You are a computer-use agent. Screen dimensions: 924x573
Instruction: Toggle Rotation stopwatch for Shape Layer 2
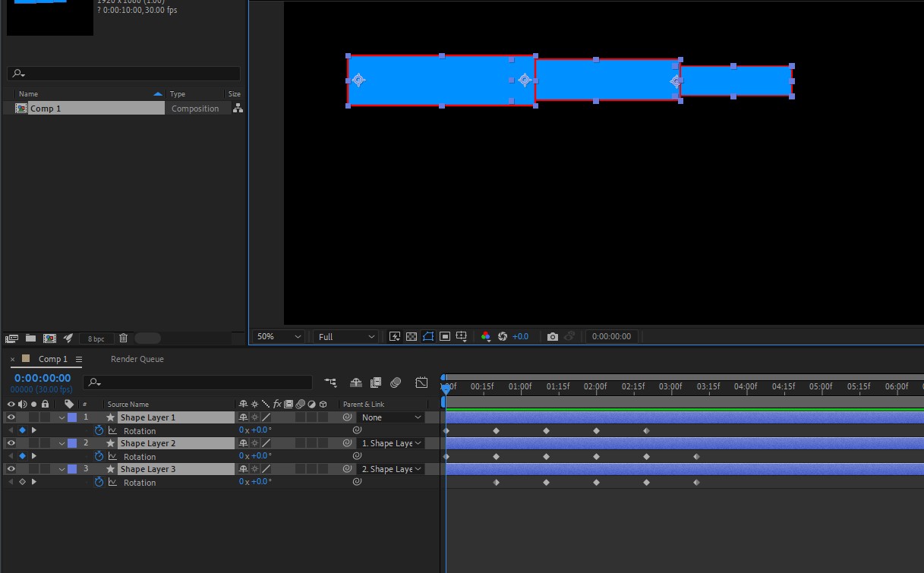[99, 456]
